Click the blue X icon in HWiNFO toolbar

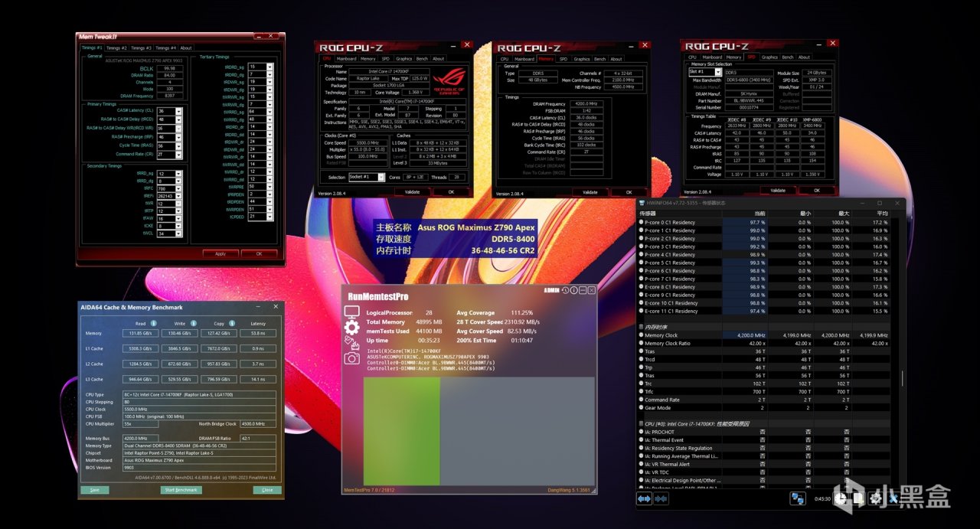(x=893, y=498)
